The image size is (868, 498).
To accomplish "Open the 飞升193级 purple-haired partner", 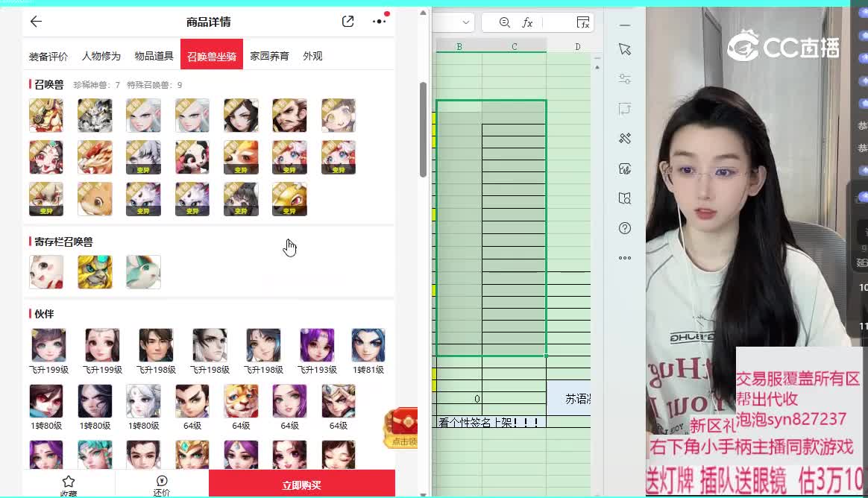I will (x=317, y=351).
